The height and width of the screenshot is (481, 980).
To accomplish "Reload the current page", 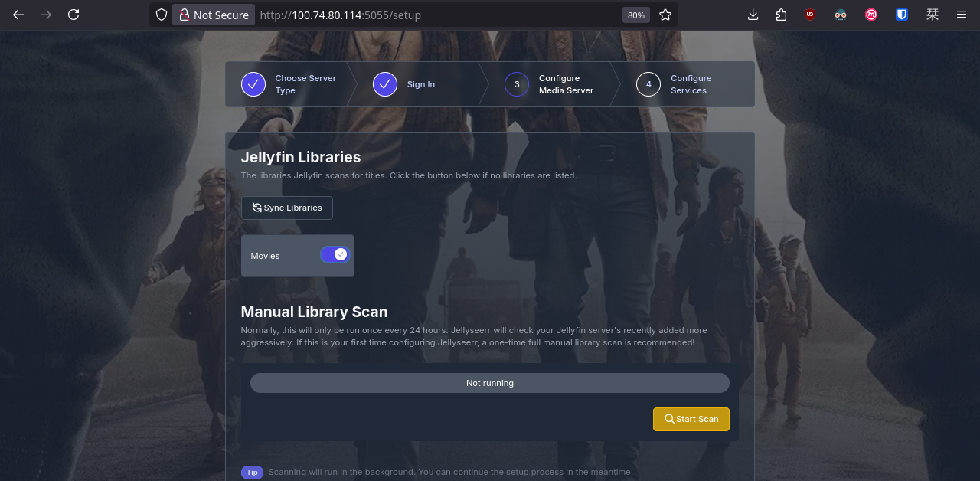I will point(73,15).
